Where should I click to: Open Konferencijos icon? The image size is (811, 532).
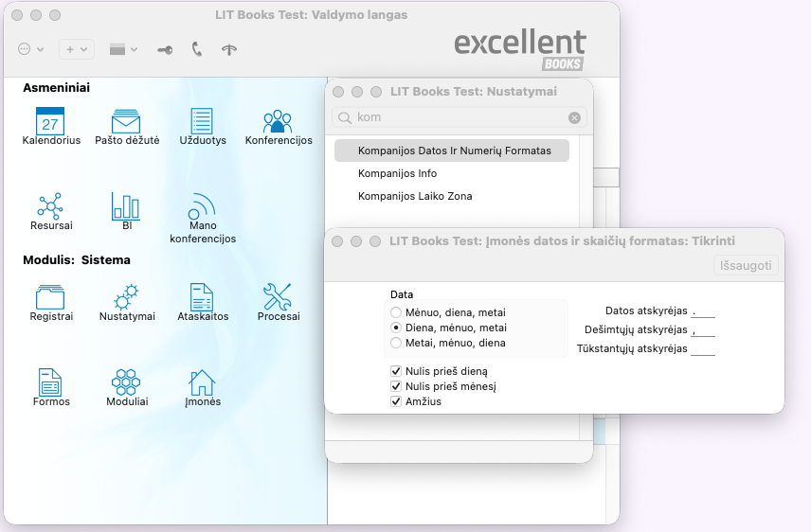coord(278,122)
